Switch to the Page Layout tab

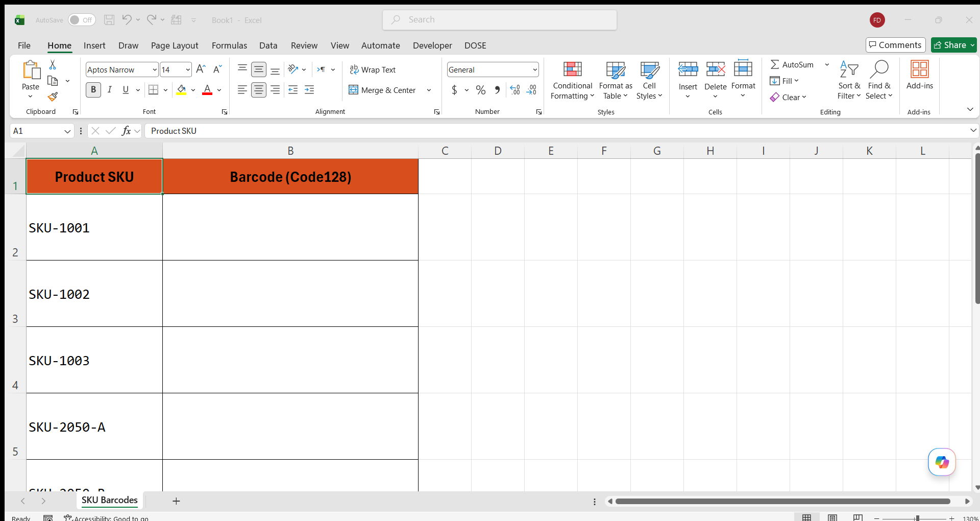(x=175, y=45)
